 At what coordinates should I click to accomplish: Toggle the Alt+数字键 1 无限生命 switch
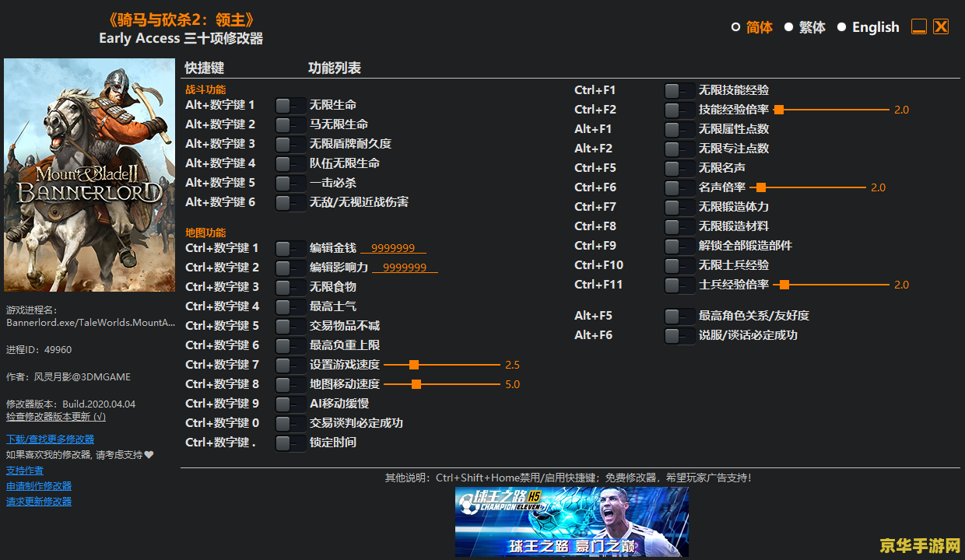[x=290, y=105]
